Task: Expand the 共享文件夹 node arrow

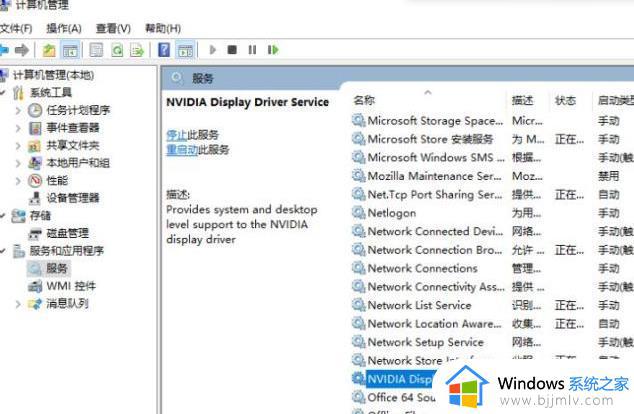Action: point(18,145)
